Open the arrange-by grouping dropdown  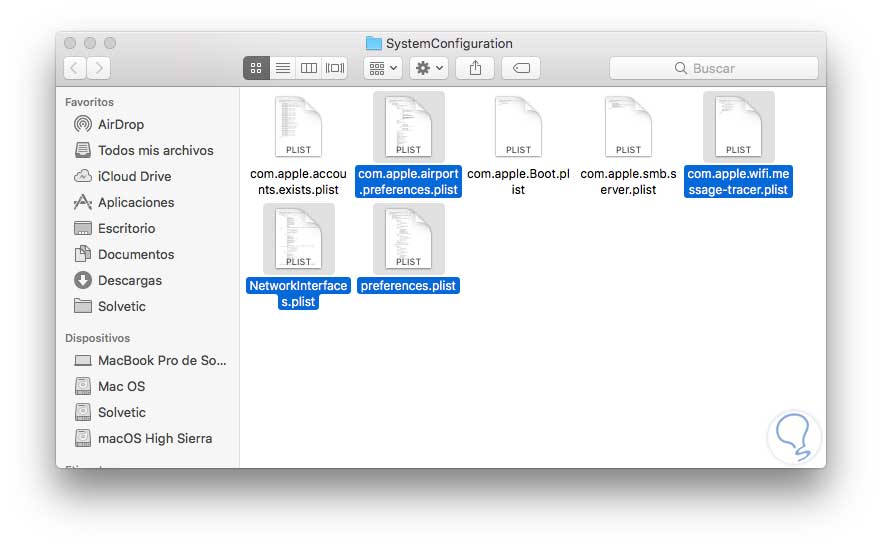(383, 68)
